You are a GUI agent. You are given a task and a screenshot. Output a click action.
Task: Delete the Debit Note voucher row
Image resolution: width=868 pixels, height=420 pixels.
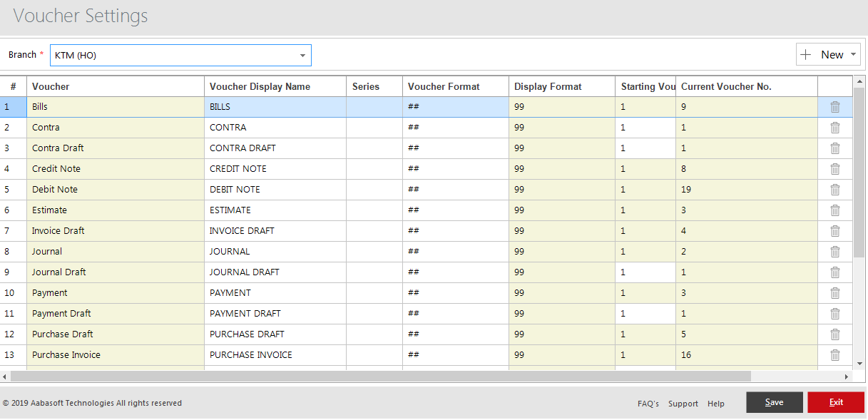click(835, 189)
